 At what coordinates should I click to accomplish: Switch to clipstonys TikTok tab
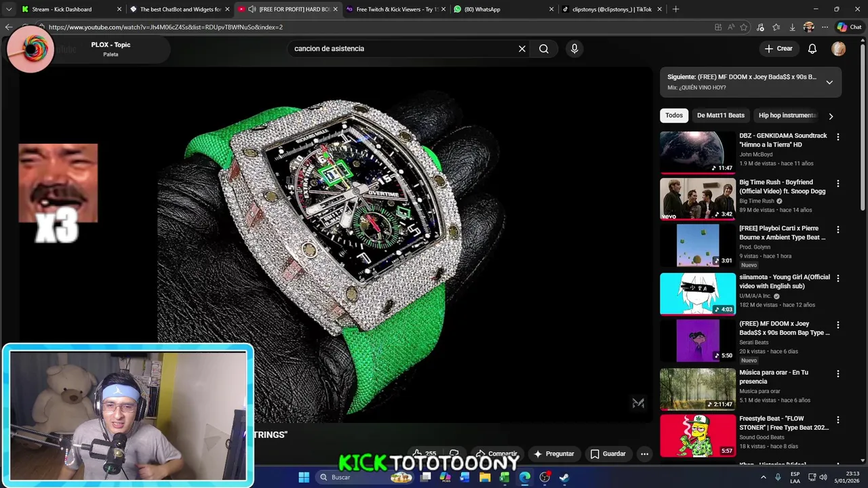coord(611,9)
